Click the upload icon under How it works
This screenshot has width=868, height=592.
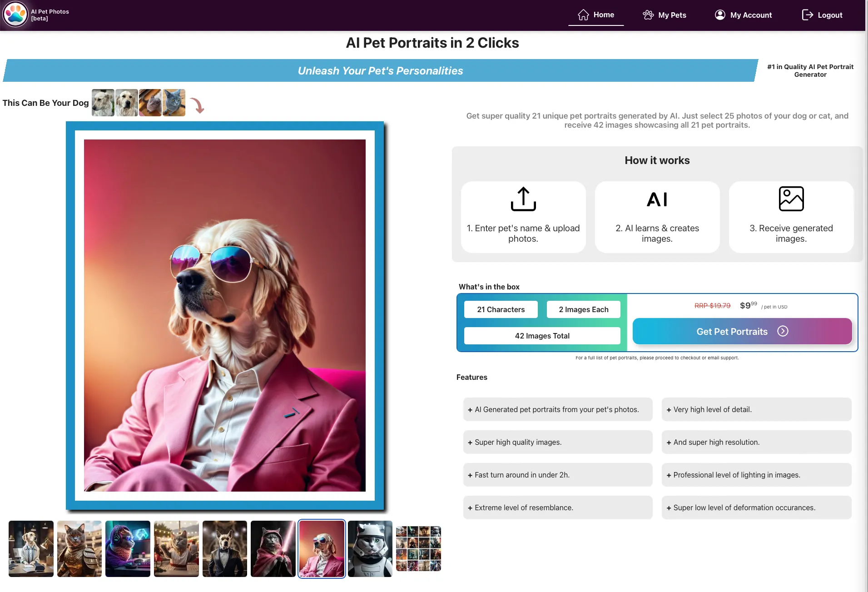tap(523, 199)
